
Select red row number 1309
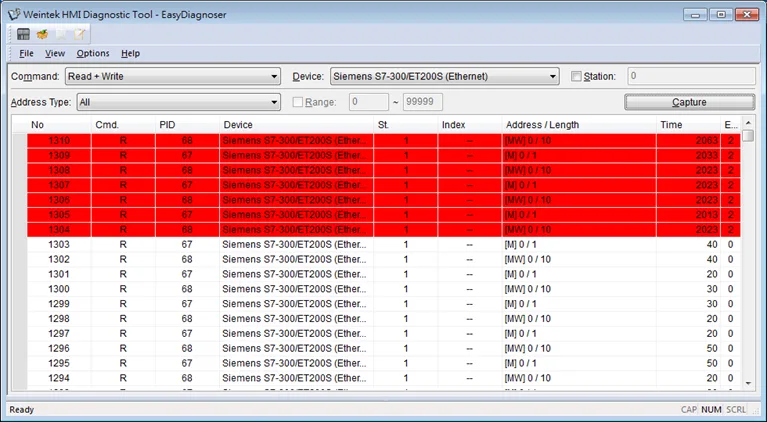pyautogui.click(x=384, y=155)
